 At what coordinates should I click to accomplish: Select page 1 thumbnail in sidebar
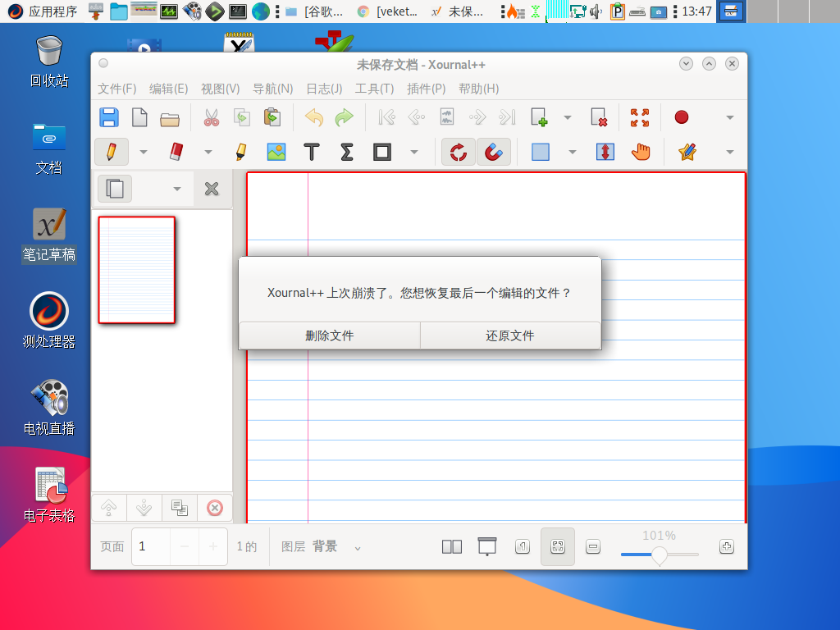pyautogui.click(x=137, y=270)
